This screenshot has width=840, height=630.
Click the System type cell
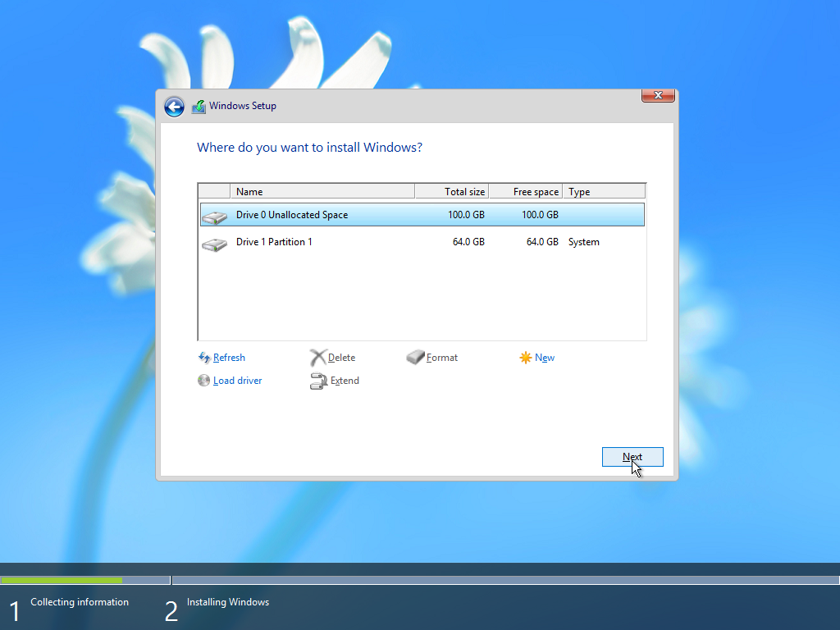tap(584, 242)
